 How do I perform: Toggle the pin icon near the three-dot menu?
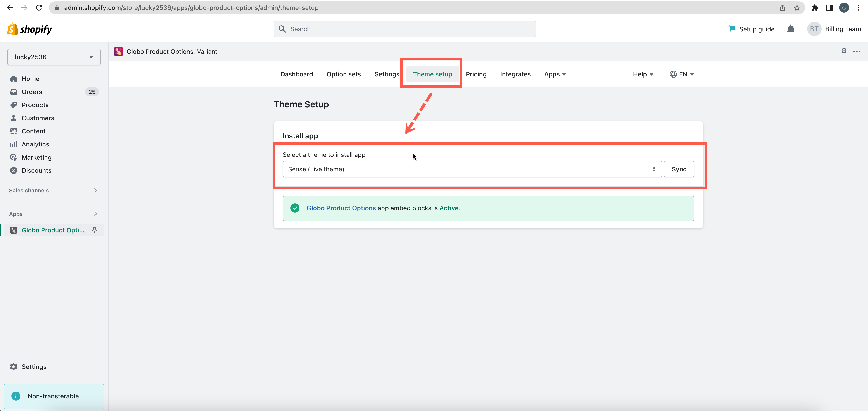click(x=844, y=52)
